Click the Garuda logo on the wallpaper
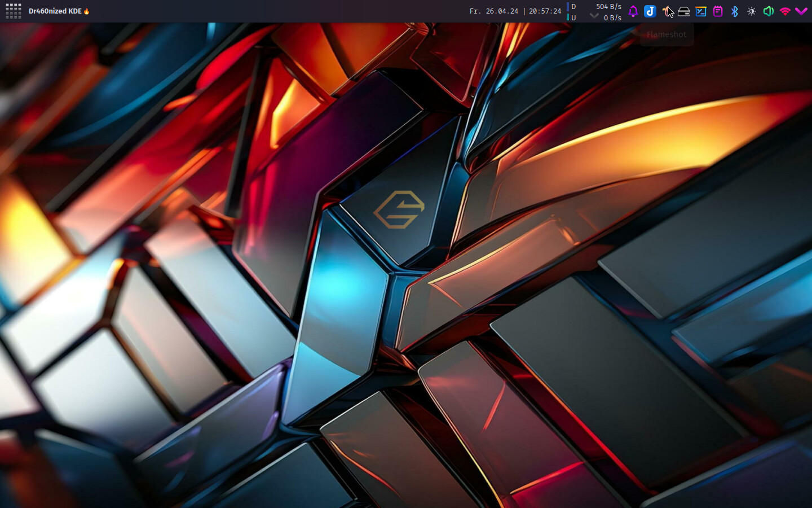The image size is (812, 508). pyautogui.click(x=399, y=209)
